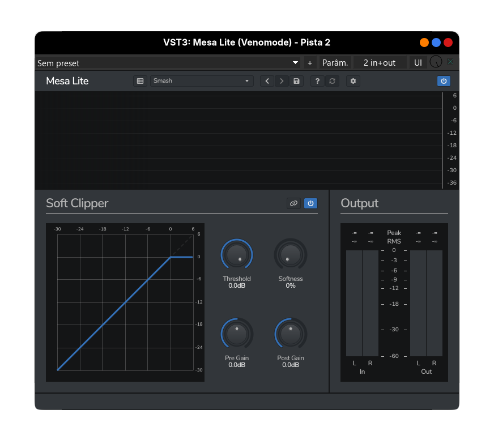Open the help question mark
Screen dimensions: 494x448
point(317,81)
